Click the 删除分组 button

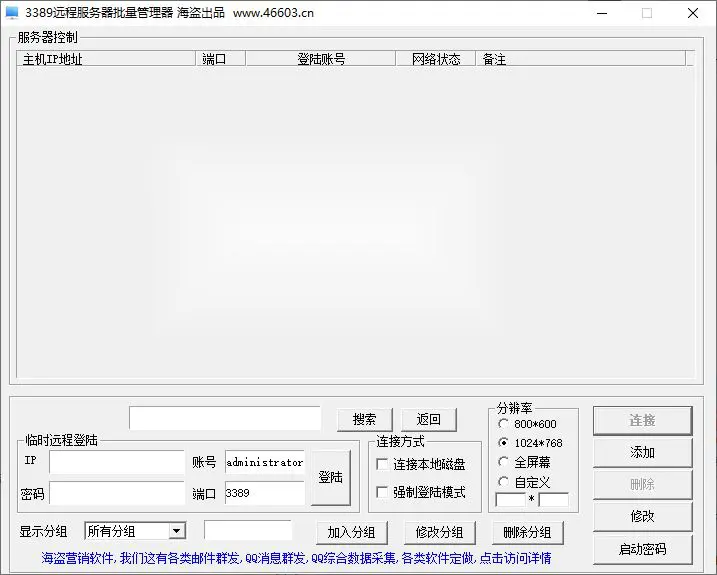pyautogui.click(x=527, y=532)
